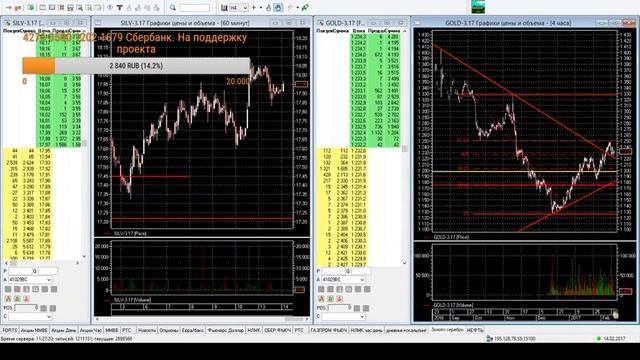Open the H4 timeframe dropdown
Image resolution: width=640 pixels, height=360 pixels.
tap(245, 8)
